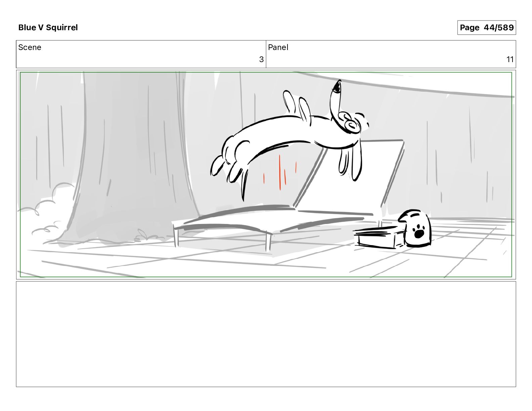Click the scene number '3'
532x411 pixels.
pos(261,59)
